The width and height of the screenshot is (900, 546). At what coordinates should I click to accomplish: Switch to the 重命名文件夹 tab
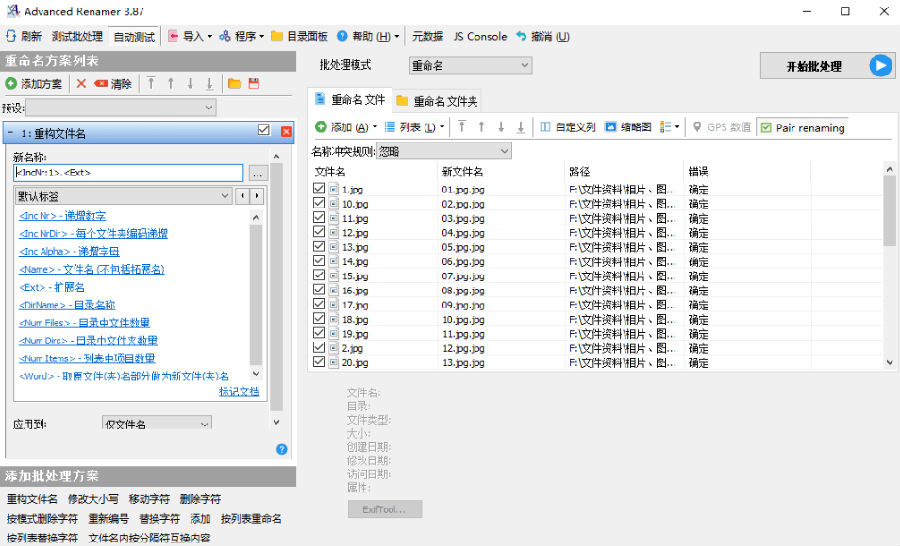(x=437, y=101)
